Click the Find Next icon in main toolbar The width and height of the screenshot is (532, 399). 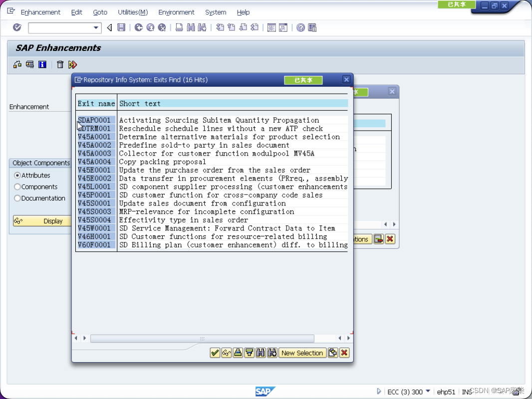(x=202, y=27)
